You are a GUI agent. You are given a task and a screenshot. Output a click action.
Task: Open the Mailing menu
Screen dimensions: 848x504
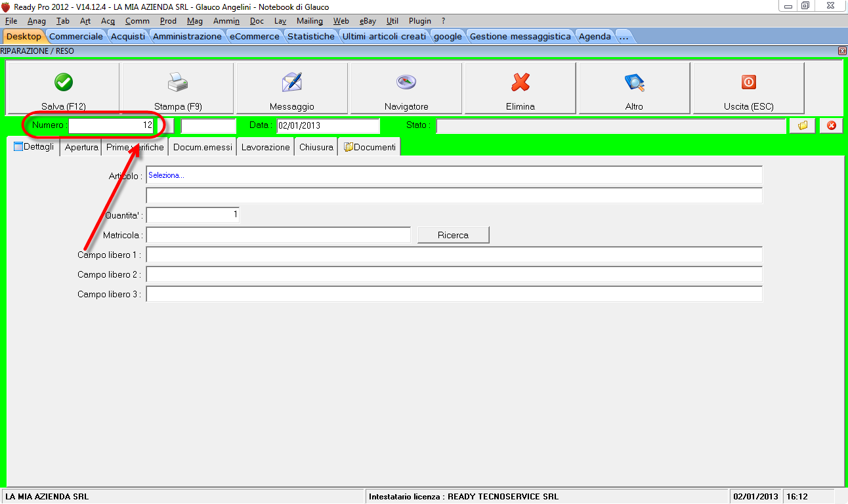(310, 21)
